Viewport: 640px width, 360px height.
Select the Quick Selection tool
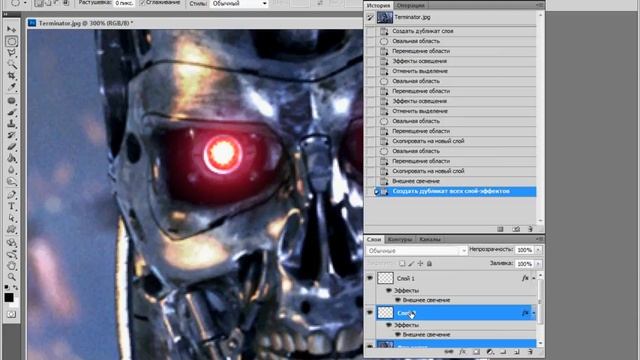[x=11, y=64]
